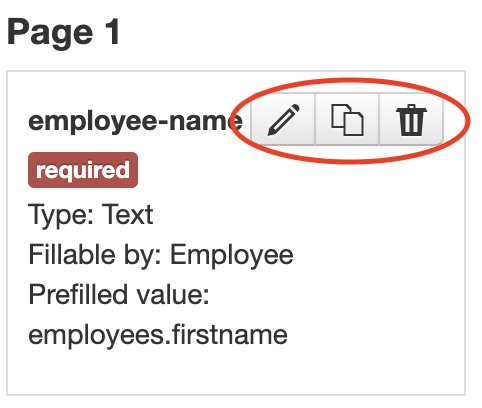Click the trash can button
482x408 pixels.
pyautogui.click(x=411, y=119)
